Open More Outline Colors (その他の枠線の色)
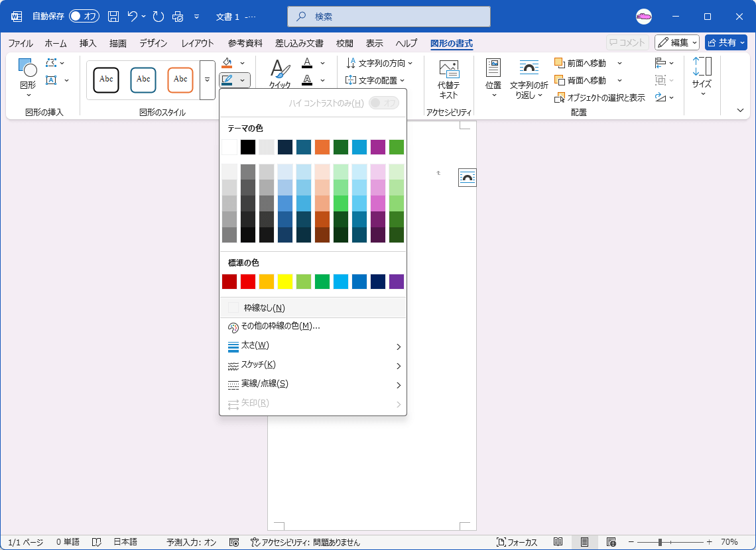 pyautogui.click(x=280, y=327)
